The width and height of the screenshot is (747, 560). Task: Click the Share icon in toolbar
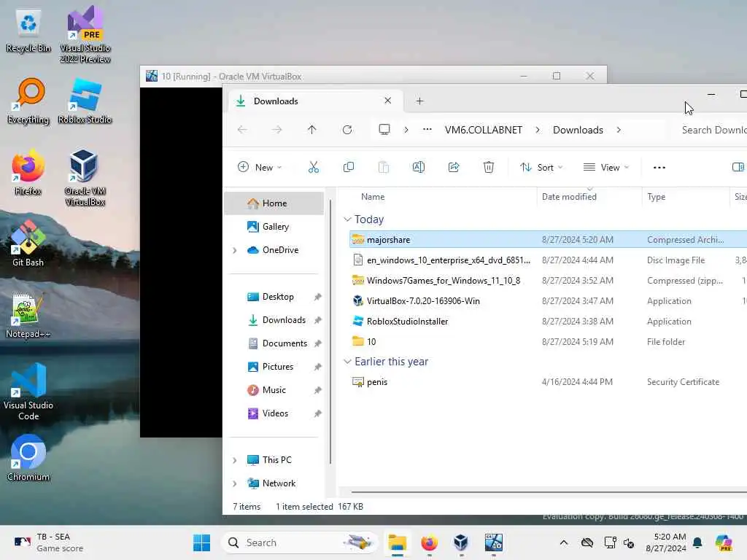[454, 167]
